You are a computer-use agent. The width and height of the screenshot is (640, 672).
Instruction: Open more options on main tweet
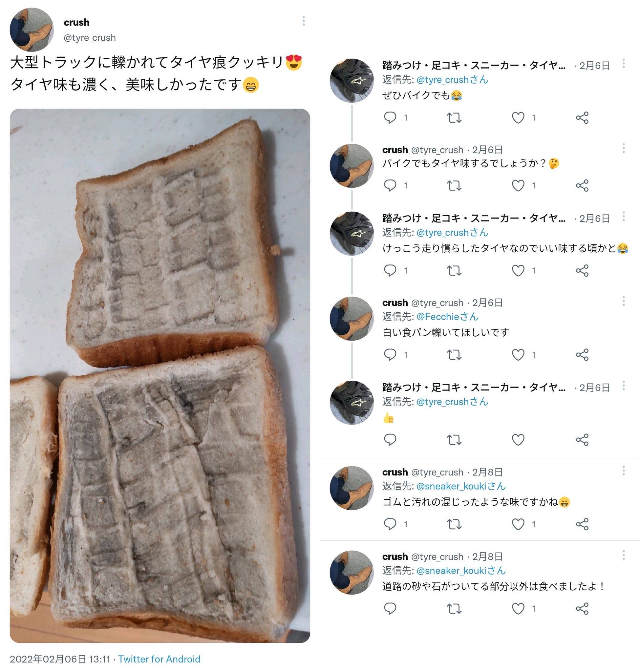click(x=303, y=21)
